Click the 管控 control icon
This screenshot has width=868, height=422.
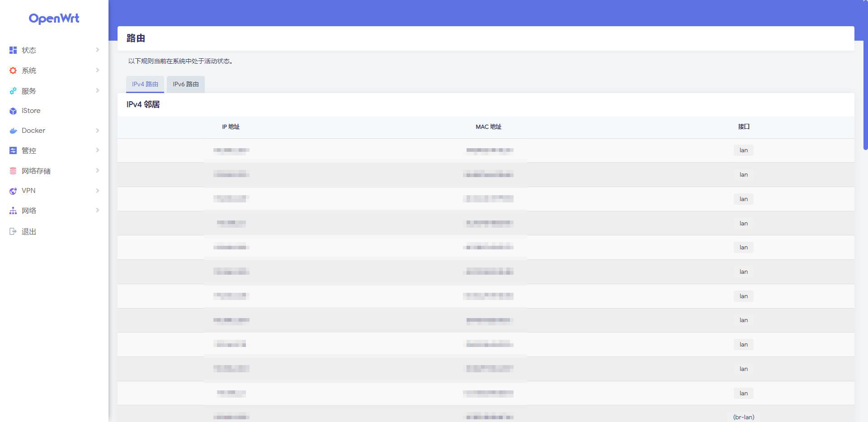(13, 150)
